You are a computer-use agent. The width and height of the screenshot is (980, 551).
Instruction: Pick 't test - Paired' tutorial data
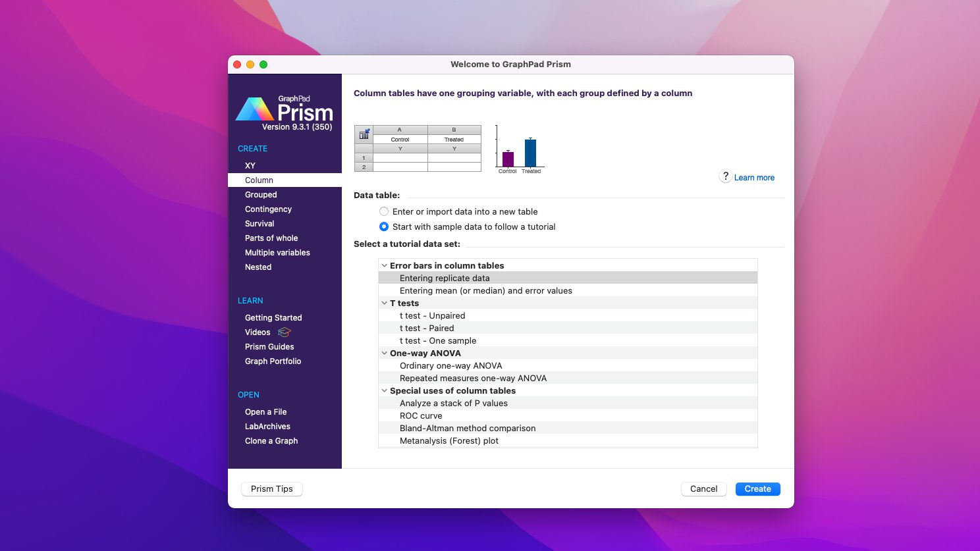click(427, 328)
